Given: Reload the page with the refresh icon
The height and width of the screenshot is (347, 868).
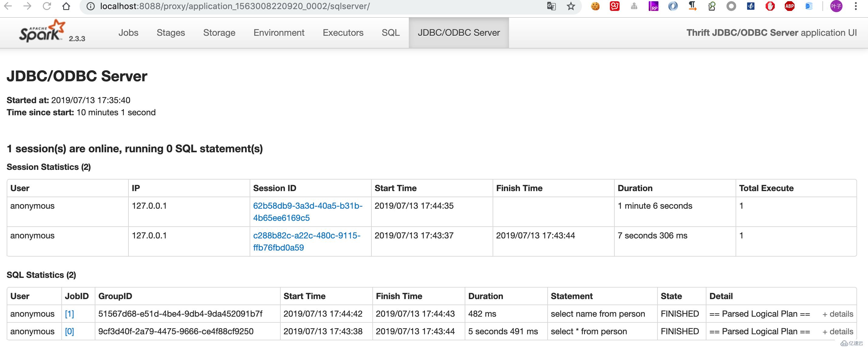Looking at the screenshot, I should point(47,6).
